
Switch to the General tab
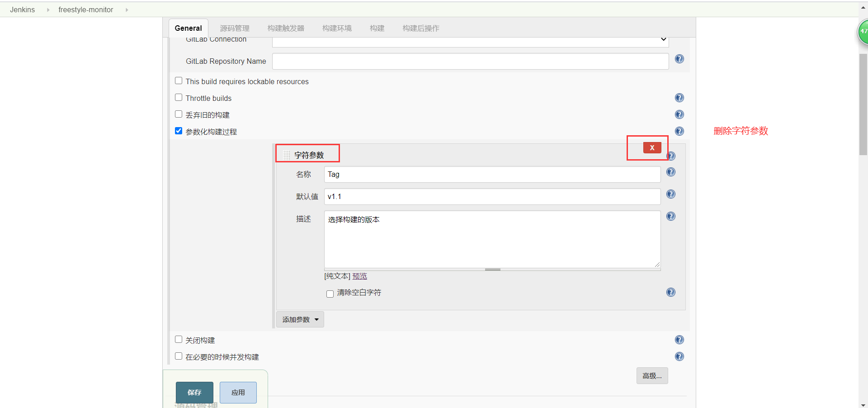point(189,28)
